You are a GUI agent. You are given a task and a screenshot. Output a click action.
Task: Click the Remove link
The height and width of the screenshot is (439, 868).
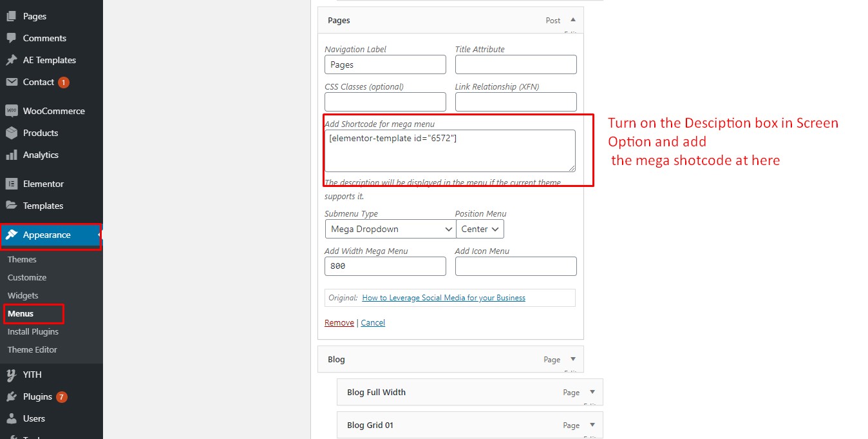(339, 322)
